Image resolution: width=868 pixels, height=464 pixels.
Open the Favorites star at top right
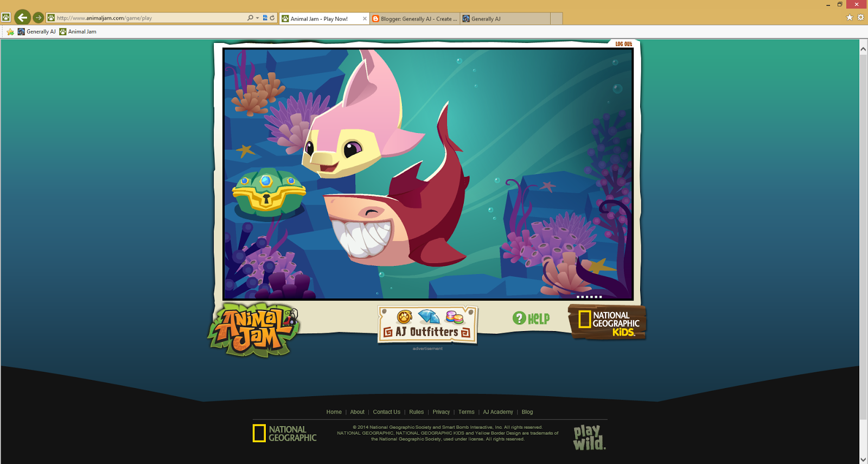pos(850,17)
